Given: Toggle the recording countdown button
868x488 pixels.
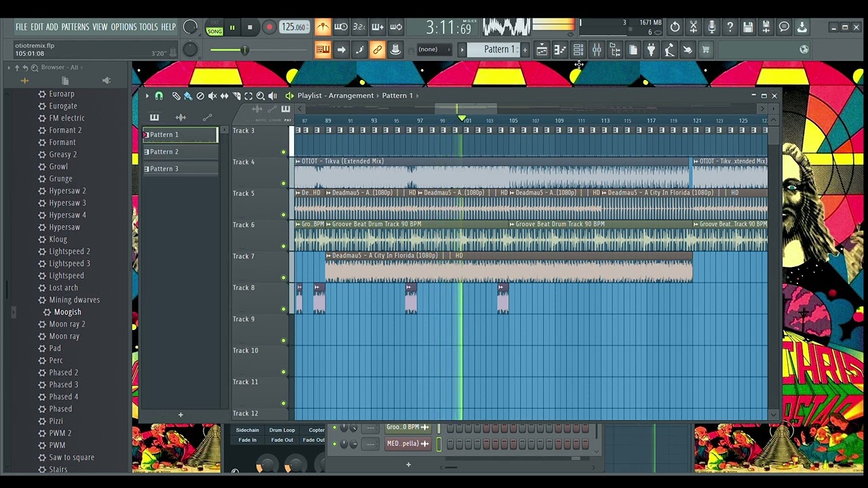Looking at the screenshot, I should click(x=359, y=27).
